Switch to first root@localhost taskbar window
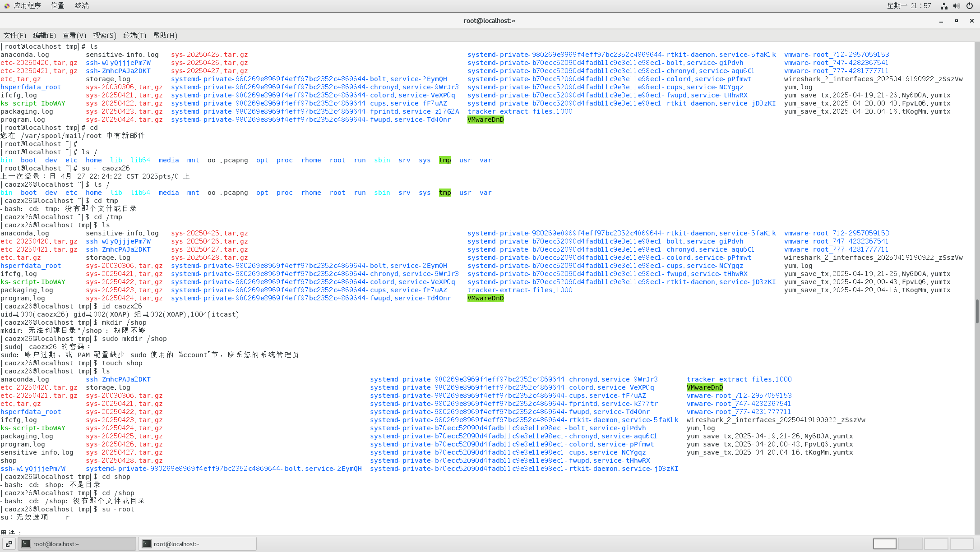 (x=77, y=544)
